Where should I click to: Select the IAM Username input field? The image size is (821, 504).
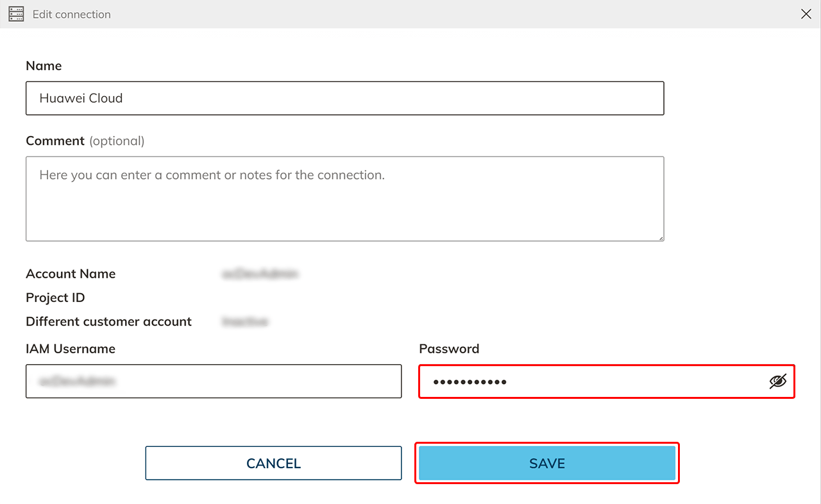[x=214, y=382]
